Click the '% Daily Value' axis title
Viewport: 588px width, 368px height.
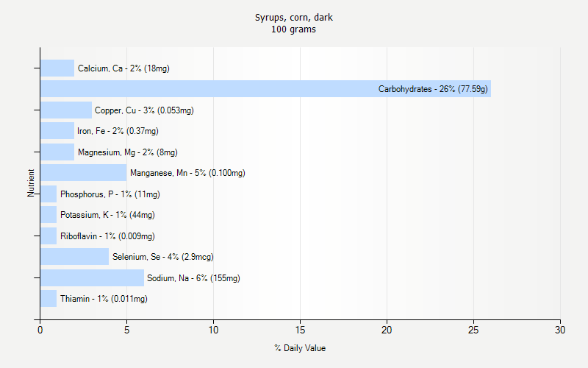pyautogui.click(x=300, y=348)
